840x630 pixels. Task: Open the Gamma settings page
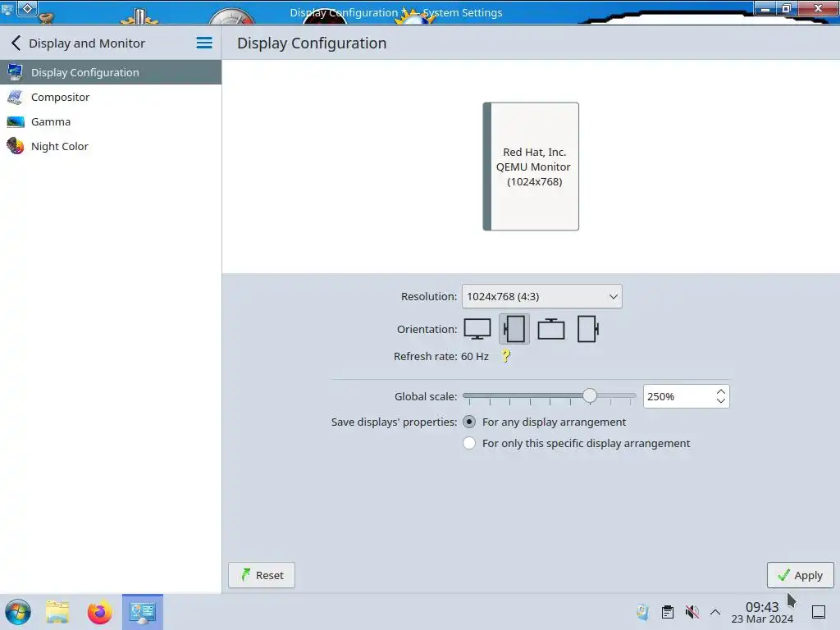(111, 121)
